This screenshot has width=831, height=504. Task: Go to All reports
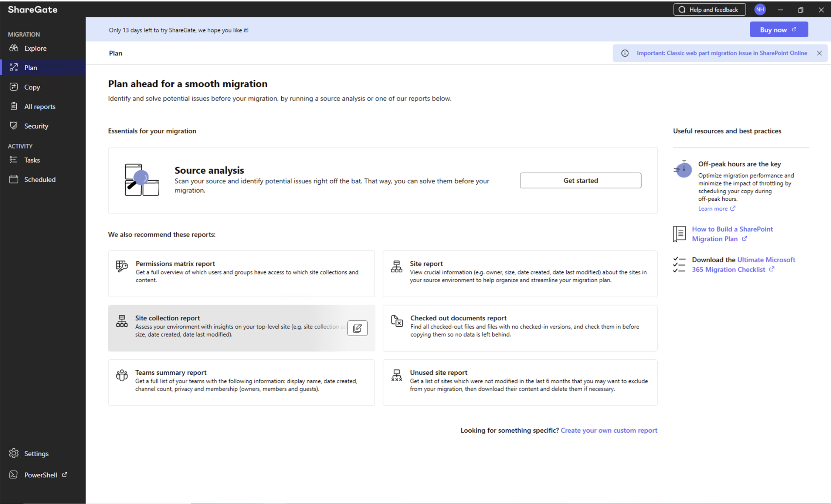(x=43, y=106)
